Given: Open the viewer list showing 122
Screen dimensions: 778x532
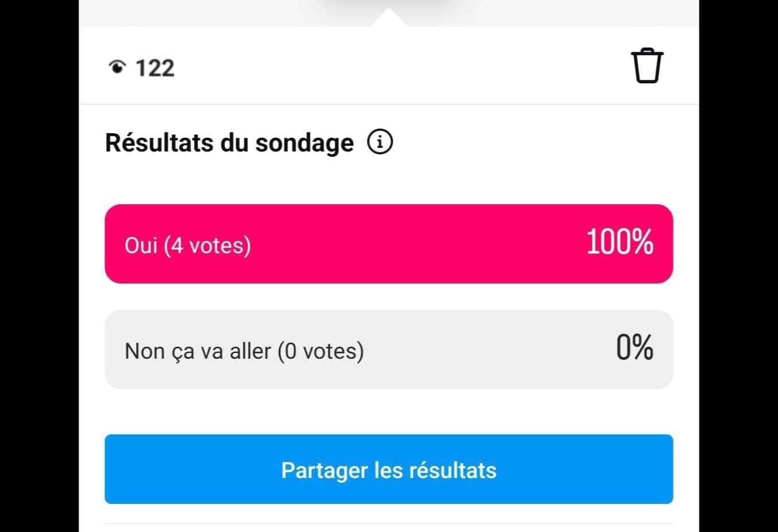Looking at the screenshot, I should (x=141, y=68).
